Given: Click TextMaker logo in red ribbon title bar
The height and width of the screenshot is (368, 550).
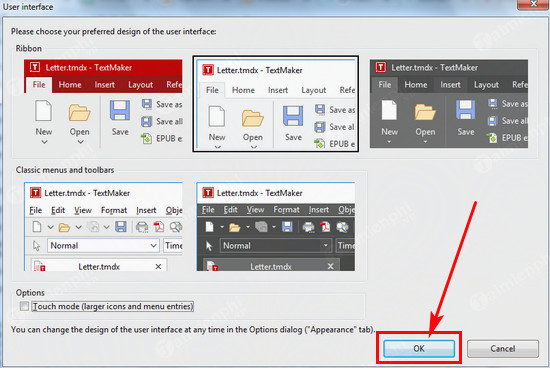Looking at the screenshot, I should tap(35, 67).
